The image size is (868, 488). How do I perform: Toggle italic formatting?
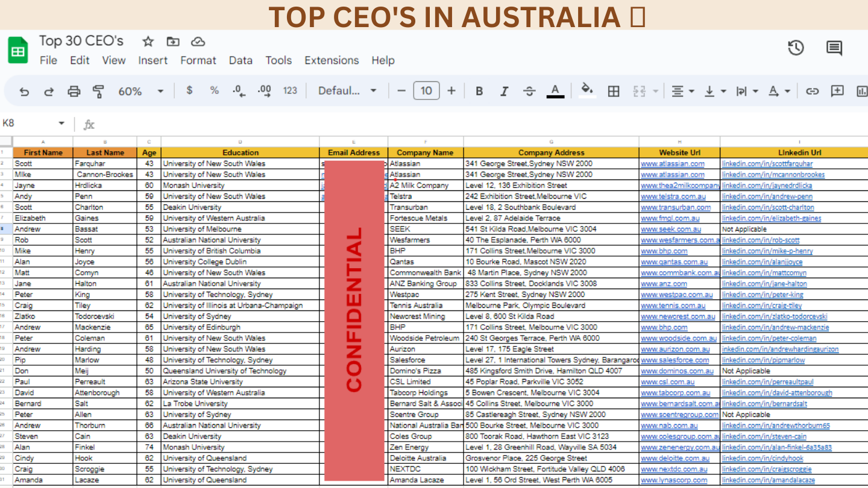pyautogui.click(x=505, y=91)
